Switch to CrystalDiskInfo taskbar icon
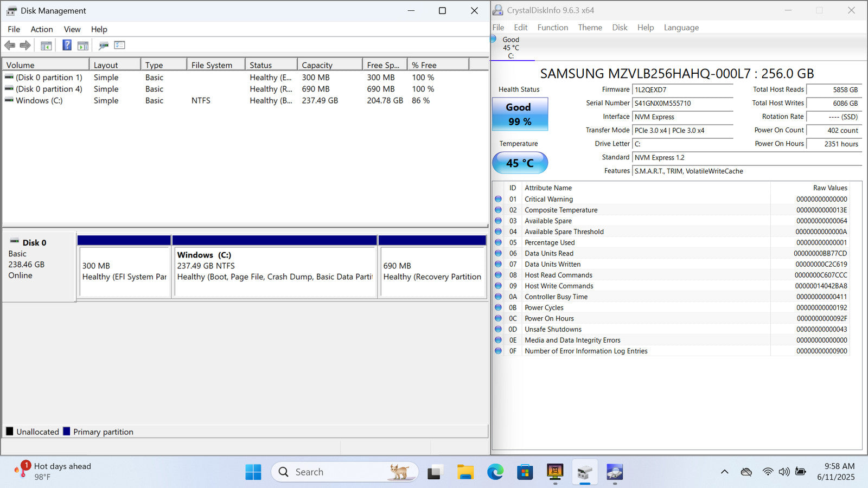This screenshot has width=868, height=488. [x=614, y=472]
